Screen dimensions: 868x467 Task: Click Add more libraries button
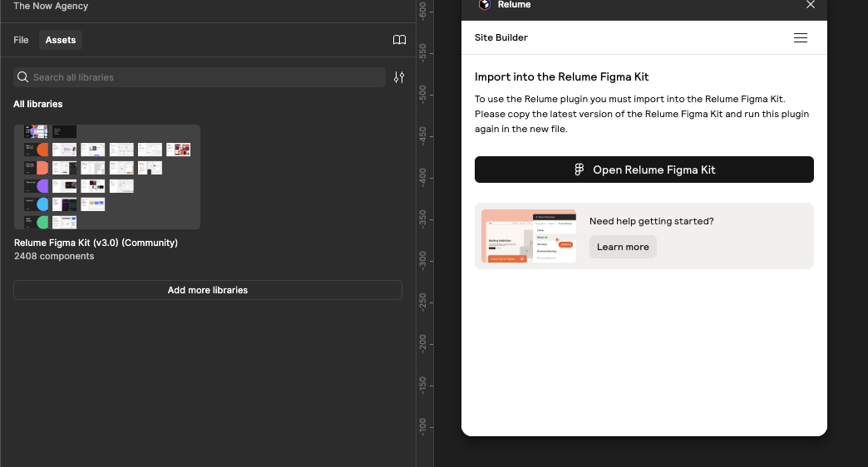click(208, 290)
